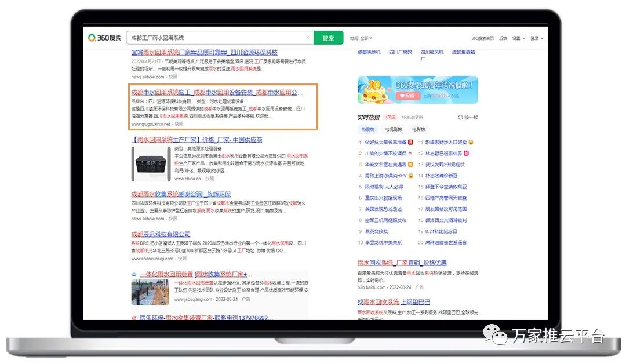Expand the 设置 dropdown menu
The height and width of the screenshot is (364, 626).
(x=518, y=38)
